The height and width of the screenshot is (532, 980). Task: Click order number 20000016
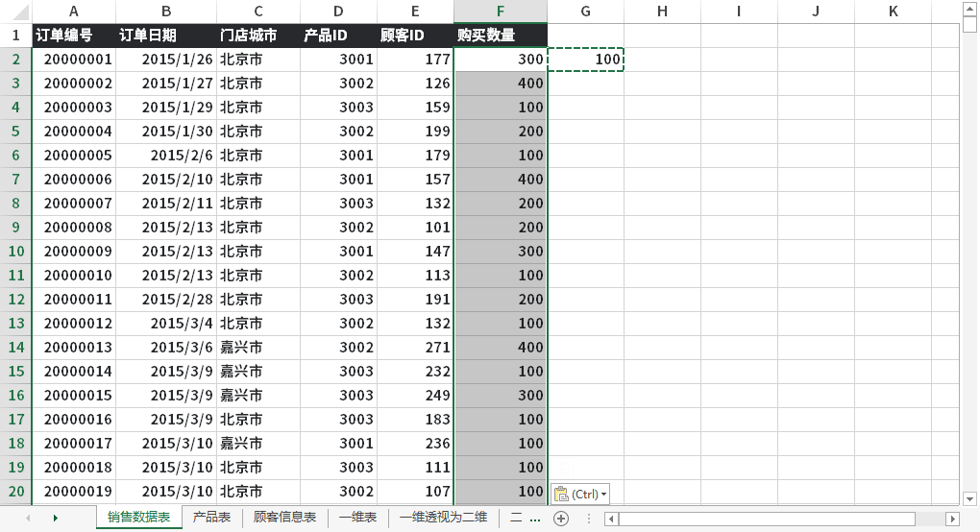[x=74, y=419]
